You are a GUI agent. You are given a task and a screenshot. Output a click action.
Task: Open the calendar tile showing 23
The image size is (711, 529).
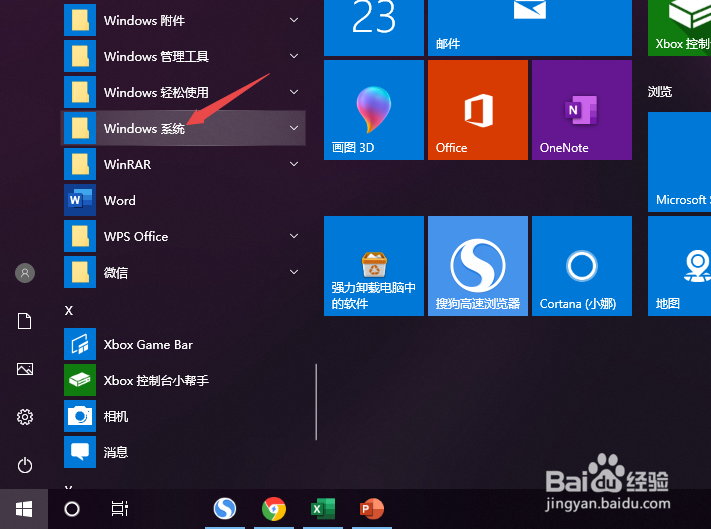pyautogui.click(x=374, y=28)
